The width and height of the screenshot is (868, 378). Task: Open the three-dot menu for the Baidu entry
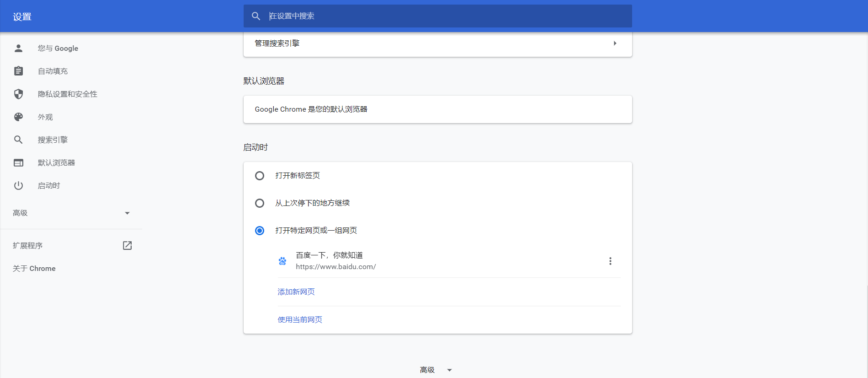click(x=610, y=261)
